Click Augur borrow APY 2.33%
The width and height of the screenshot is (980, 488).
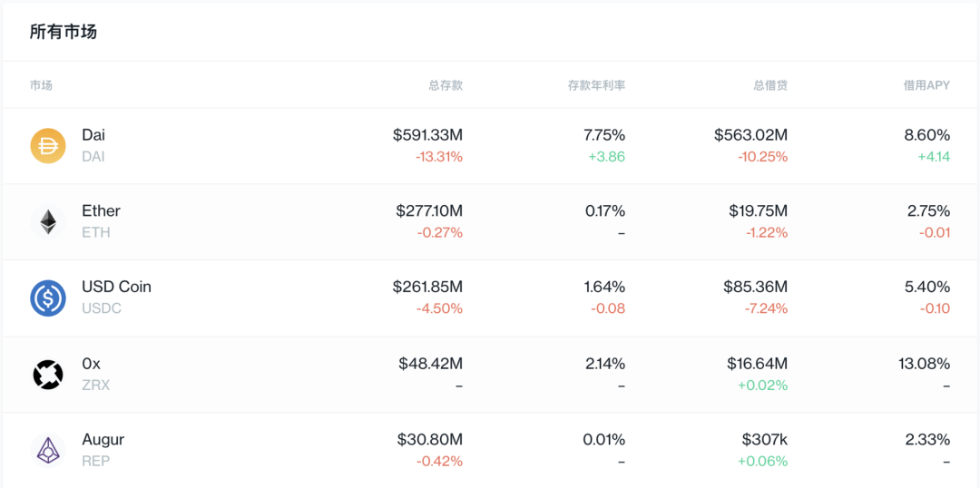coord(928,440)
